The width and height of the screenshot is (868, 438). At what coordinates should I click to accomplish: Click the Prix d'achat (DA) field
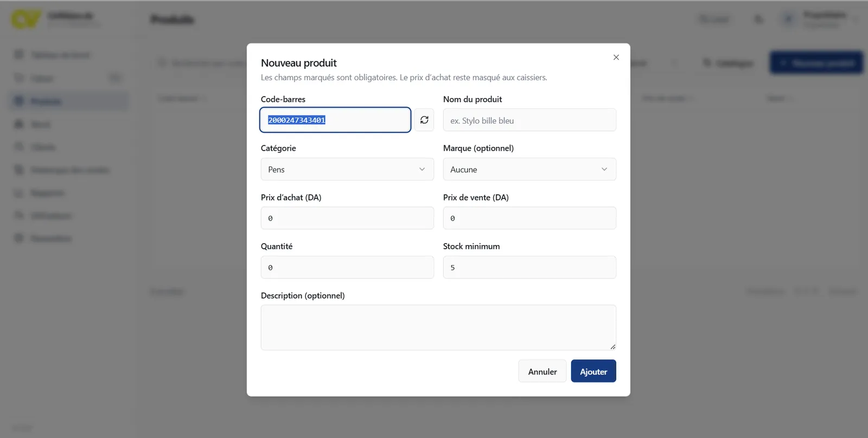pos(347,218)
